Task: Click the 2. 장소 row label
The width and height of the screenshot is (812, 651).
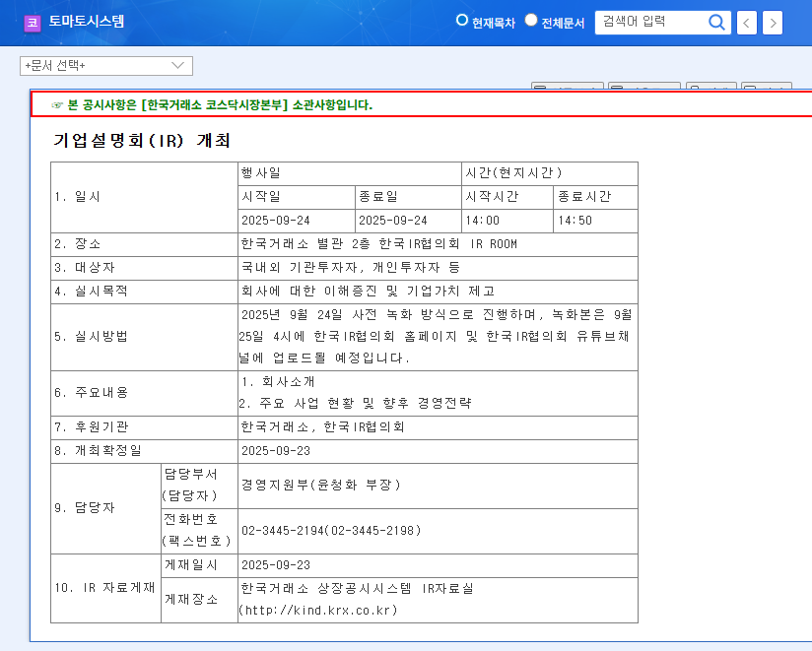Action: [x=77, y=243]
